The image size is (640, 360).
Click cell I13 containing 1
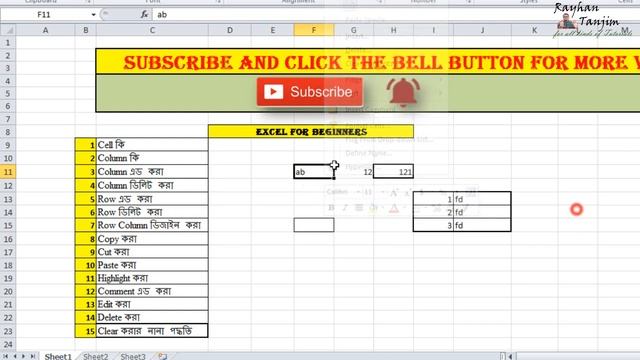pos(433,199)
